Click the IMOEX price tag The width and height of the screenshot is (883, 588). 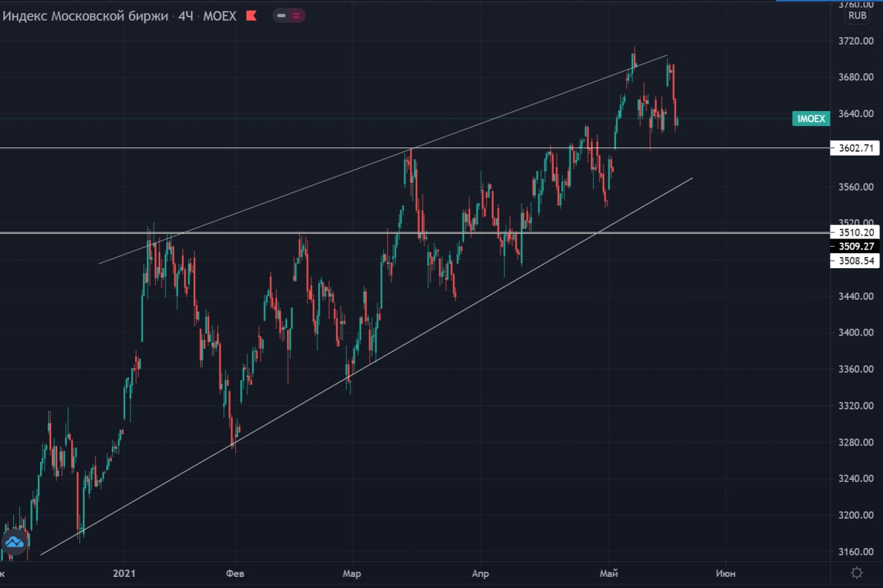click(811, 119)
